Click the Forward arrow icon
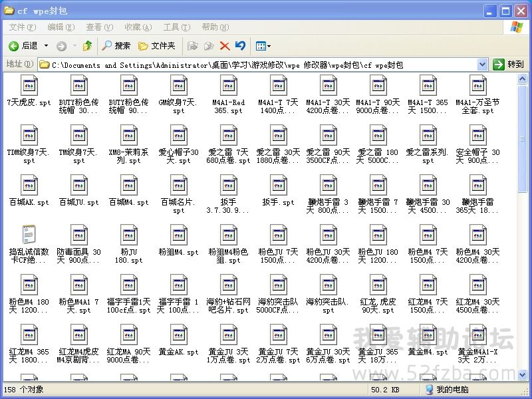This screenshot has height=399, width=532. pos(61,46)
